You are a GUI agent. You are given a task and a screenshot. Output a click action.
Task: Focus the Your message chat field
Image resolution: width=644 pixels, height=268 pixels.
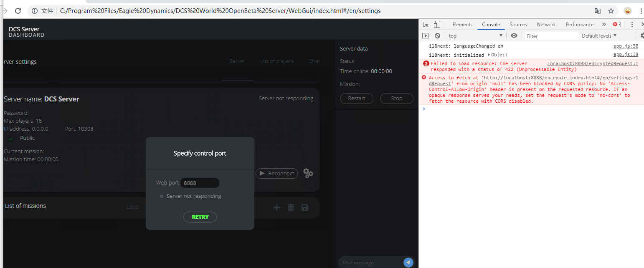click(371, 262)
